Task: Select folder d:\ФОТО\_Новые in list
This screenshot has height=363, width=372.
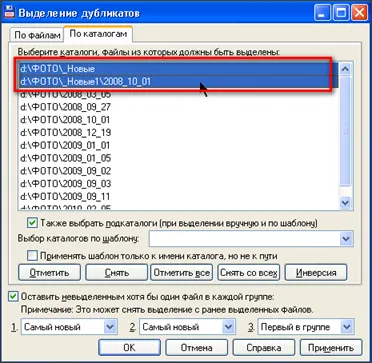Action: click(x=179, y=69)
